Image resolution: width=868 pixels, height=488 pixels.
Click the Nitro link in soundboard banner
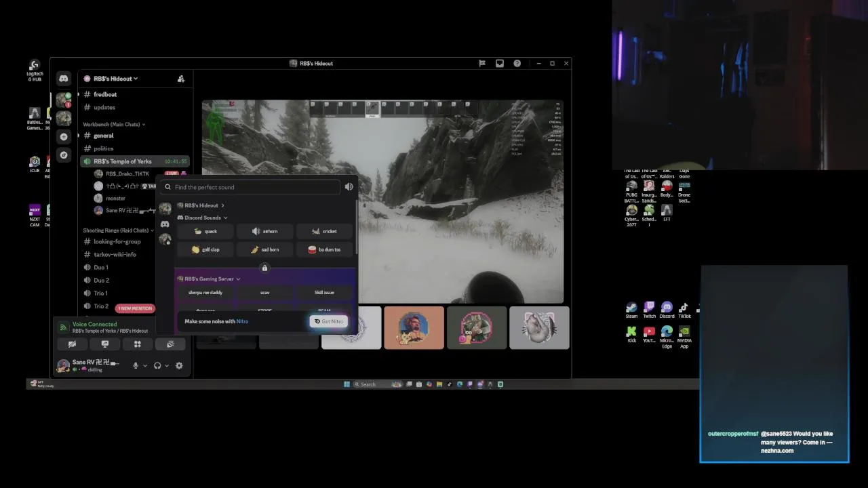tap(242, 321)
